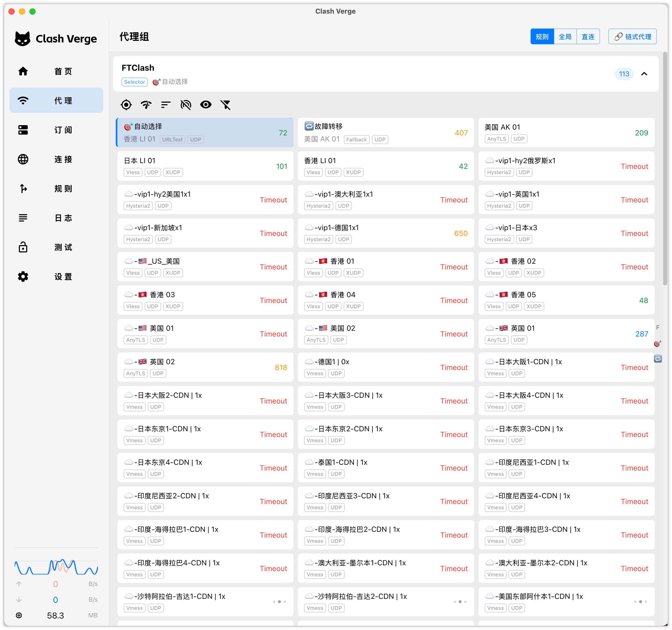Toggle the eye visibility icon in toolbar
Screen dimensions: 672x630
[206, 105]
